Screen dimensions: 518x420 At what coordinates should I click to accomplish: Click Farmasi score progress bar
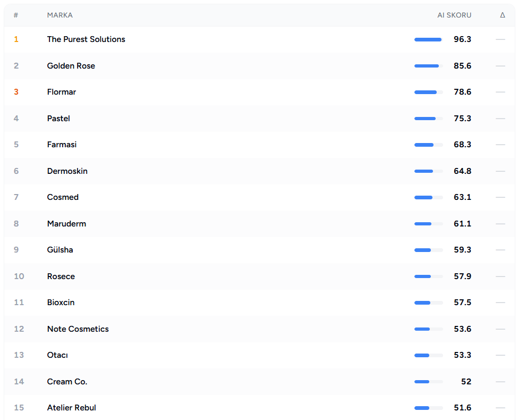click(x=428, y=145)
